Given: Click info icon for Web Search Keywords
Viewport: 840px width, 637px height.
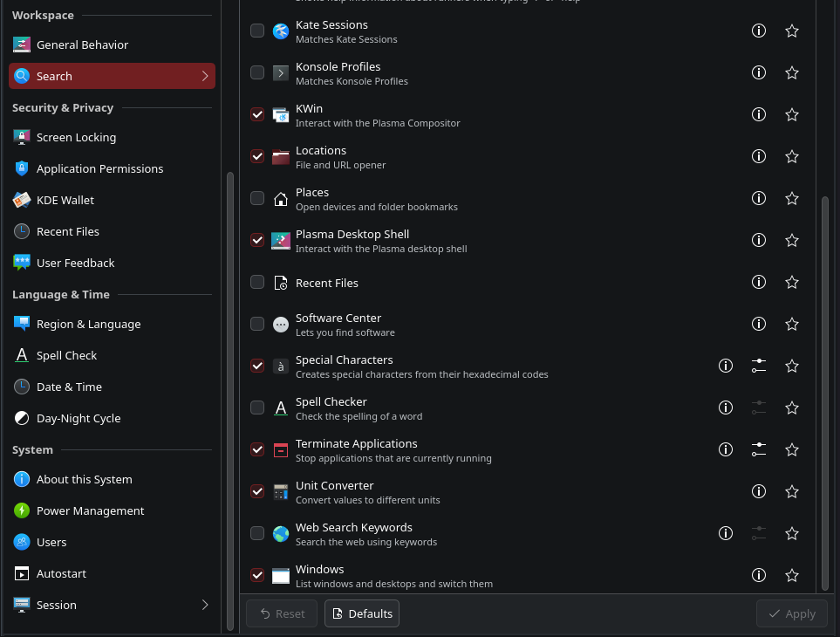Looking at the screenshot, I should (726, 533).
